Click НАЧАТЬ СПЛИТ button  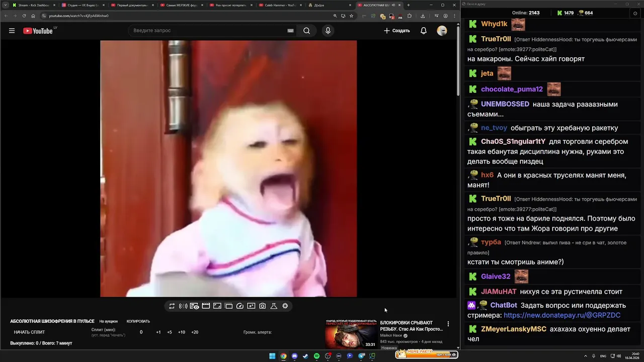29,332
